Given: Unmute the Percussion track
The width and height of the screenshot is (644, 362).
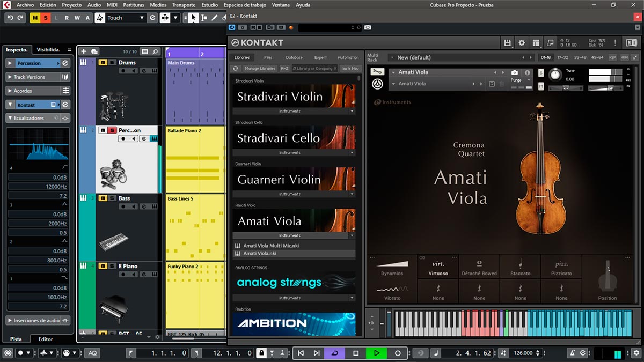Looking at the screenshot, I should pos(103,130).
